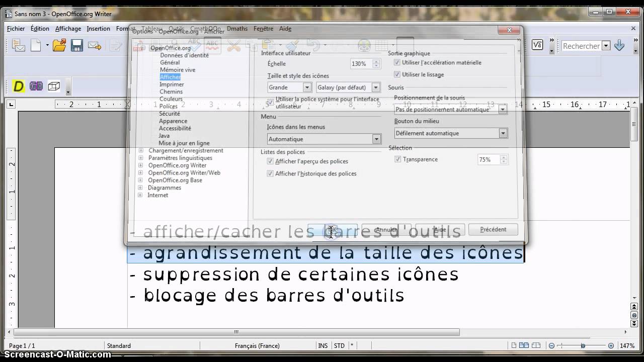
Task: Select Mémoire vive in options tree
Action: click(178, 70)
